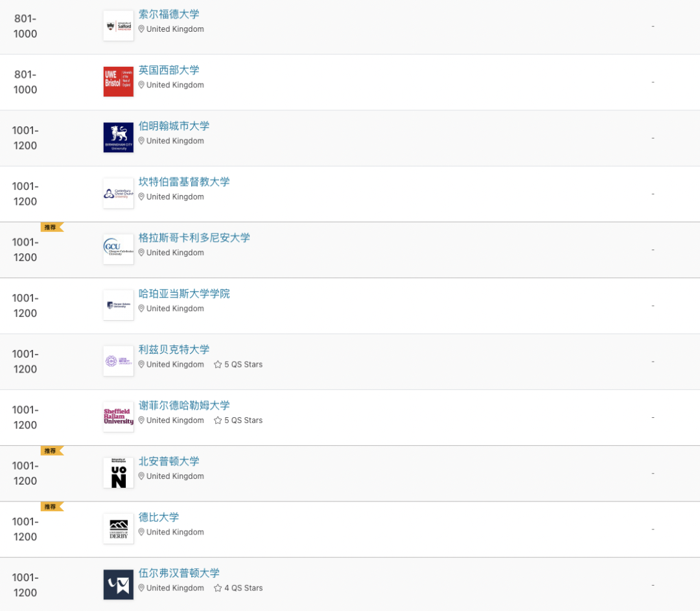Click rank 1001-1200 beside 伯明翰城市大学
Viewport: 700px width, 611px height.
click(x=25, y=138)
